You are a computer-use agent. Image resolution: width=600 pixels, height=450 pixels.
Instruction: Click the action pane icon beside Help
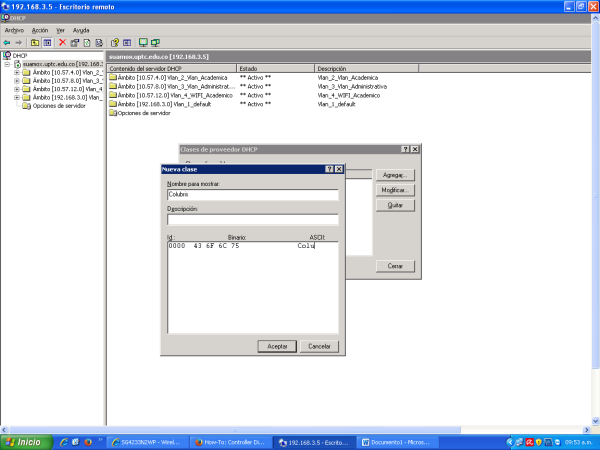pyautogui.click(x=127, y=42)
